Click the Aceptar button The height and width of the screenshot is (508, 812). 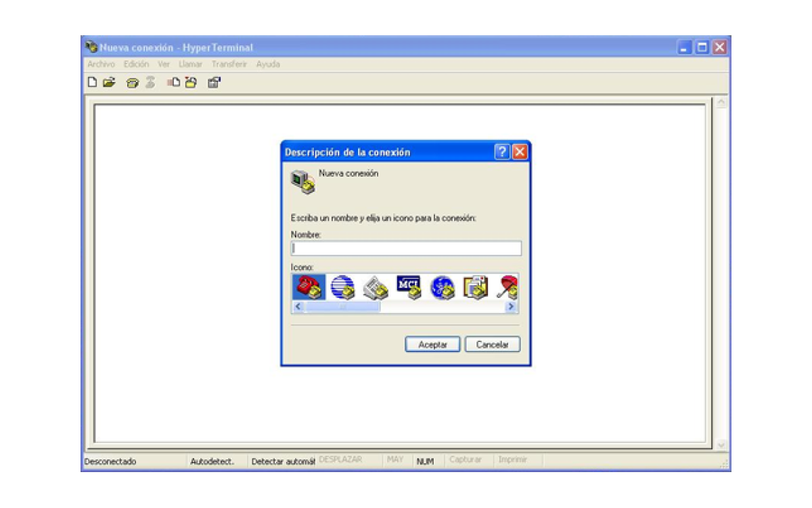[432, 345]
